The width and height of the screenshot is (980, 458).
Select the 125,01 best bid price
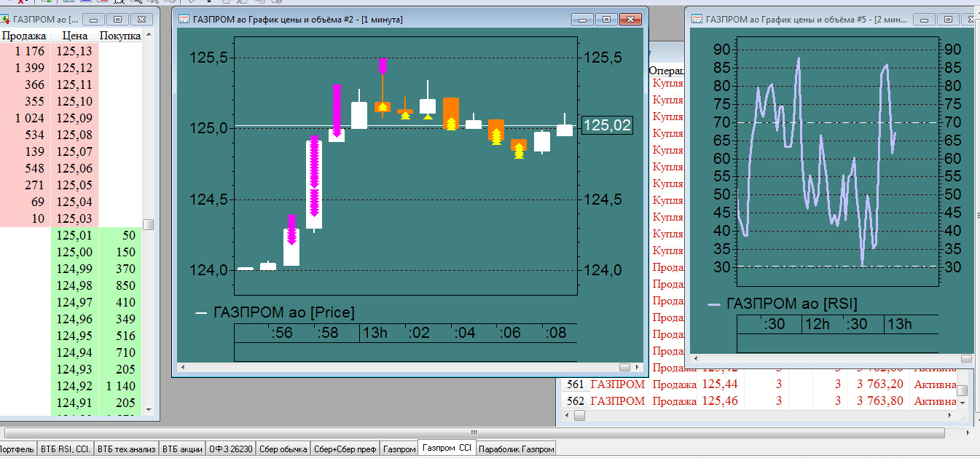pyautogui.click(x=74, y=235)
